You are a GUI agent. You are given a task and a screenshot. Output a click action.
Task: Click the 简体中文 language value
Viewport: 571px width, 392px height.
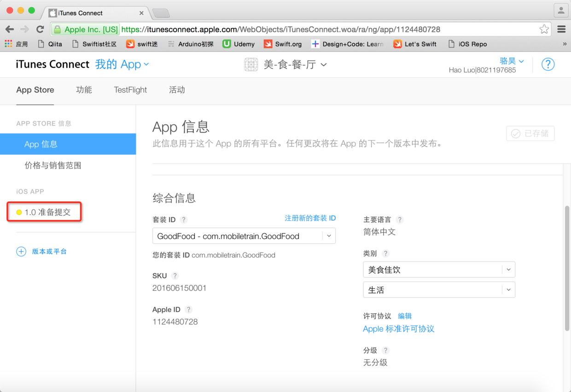tap(379, 232)
